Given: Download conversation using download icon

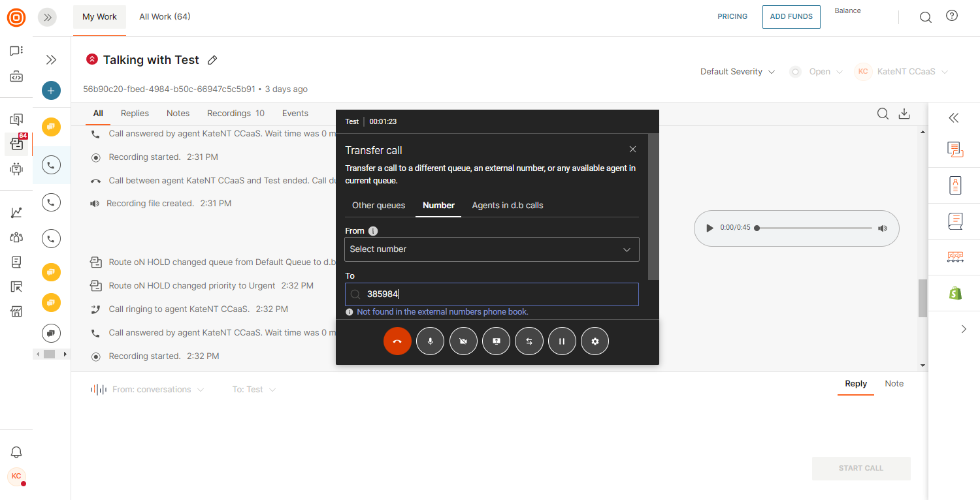Looking at the screenshot, I should (x=904, y=114).
